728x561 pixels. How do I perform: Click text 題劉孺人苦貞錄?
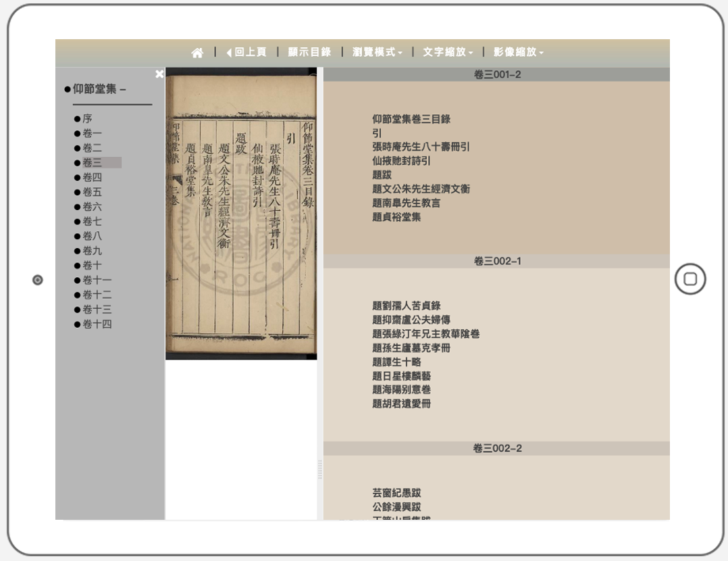[407, 306]
